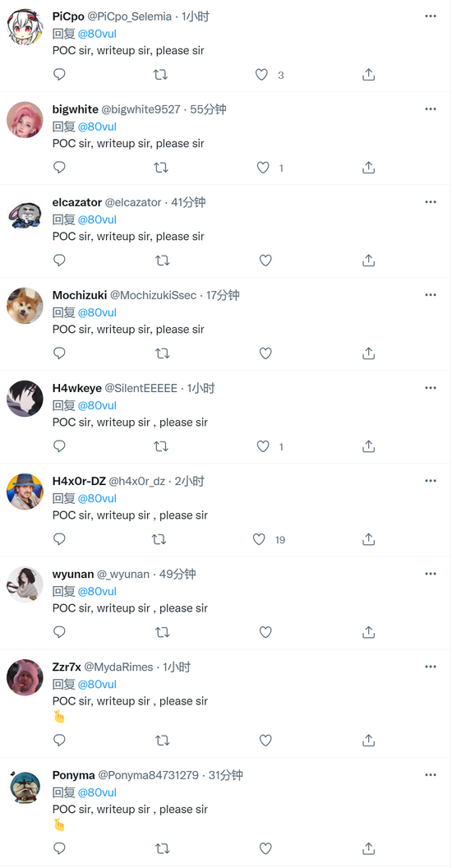452x868 pixels.
Task: Open Zzr7x's profile avatar
Action: [25, 677]
